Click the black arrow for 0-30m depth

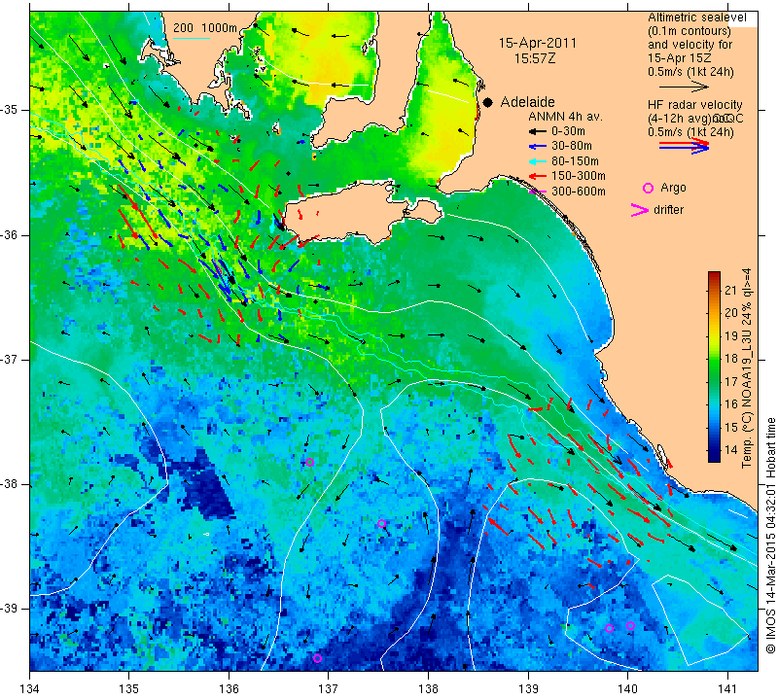[x=538, y=132]
